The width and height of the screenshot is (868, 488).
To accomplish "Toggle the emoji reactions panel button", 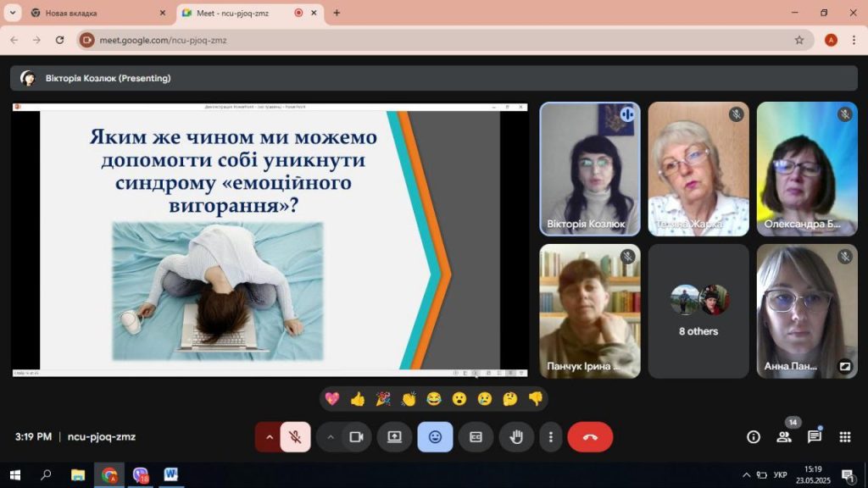I will (x=435, y=437).
